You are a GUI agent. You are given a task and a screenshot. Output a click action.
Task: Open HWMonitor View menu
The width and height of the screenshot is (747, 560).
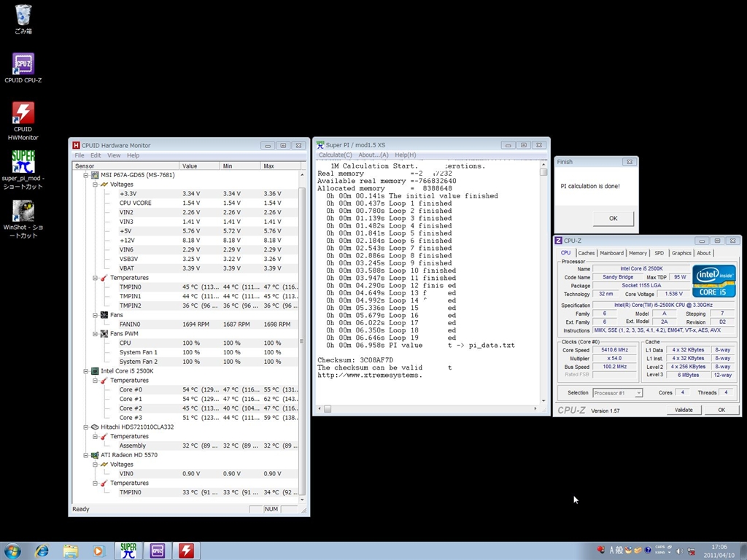coord(114,155)
